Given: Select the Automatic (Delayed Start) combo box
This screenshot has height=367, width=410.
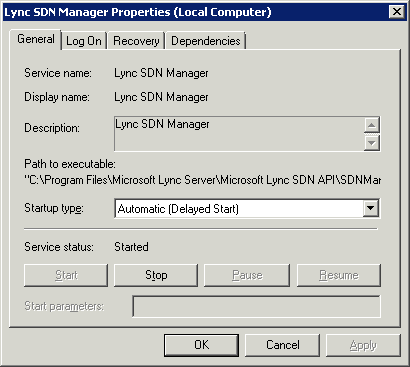Looking at the screenshot, I should pyautogui.click(x=247, y=209).
